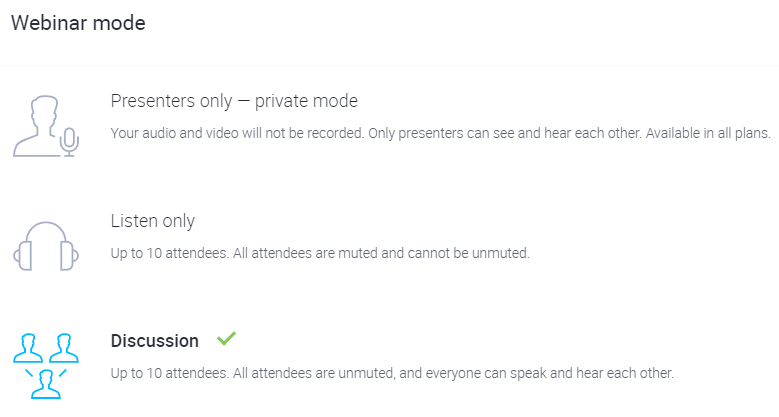The image size is (779, 417).
Task: Click 'Up to 10 attendees' under Discussion
Action: (169, 373)
